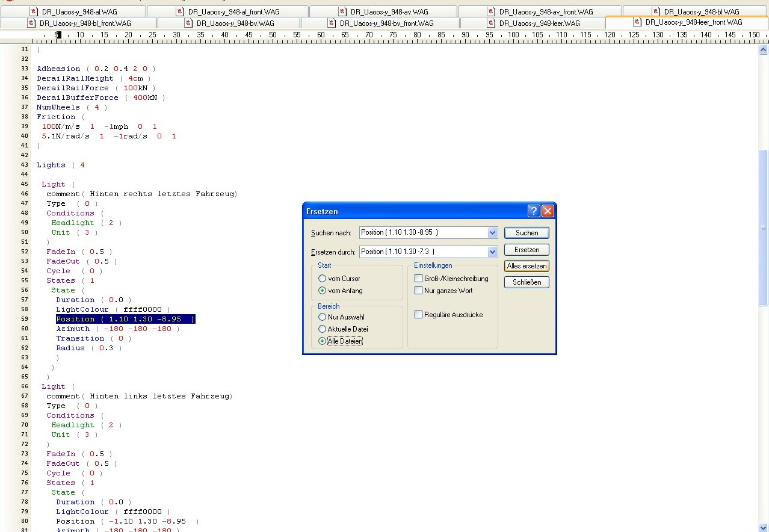This screenshot has height=532, width=769.
Task: Open the Ersetzen durch dropdown arrow
Action: 492,252
